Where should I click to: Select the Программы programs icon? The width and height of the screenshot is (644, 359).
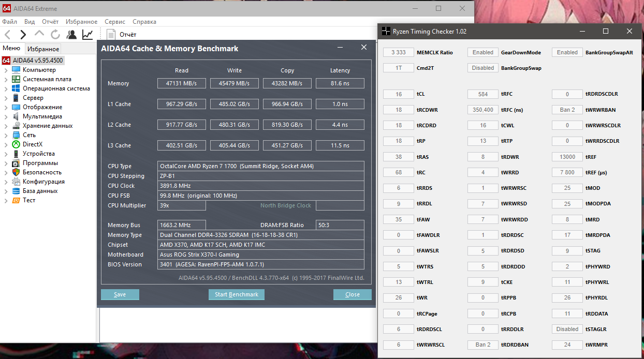click(16, 163)
